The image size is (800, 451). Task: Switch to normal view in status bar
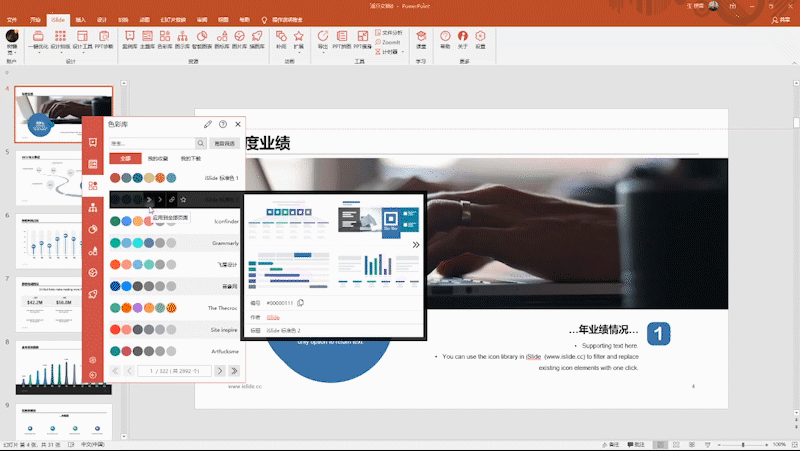(x=661, y=445)
